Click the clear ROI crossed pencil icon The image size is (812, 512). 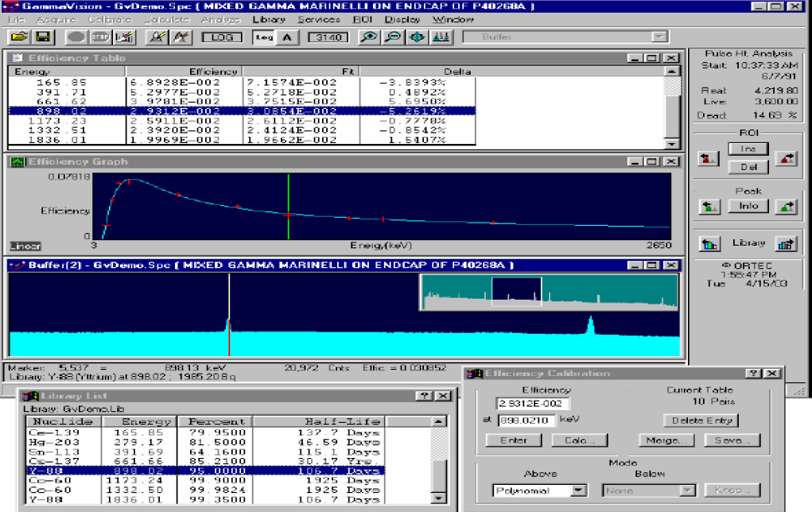[x=181, y=37]
